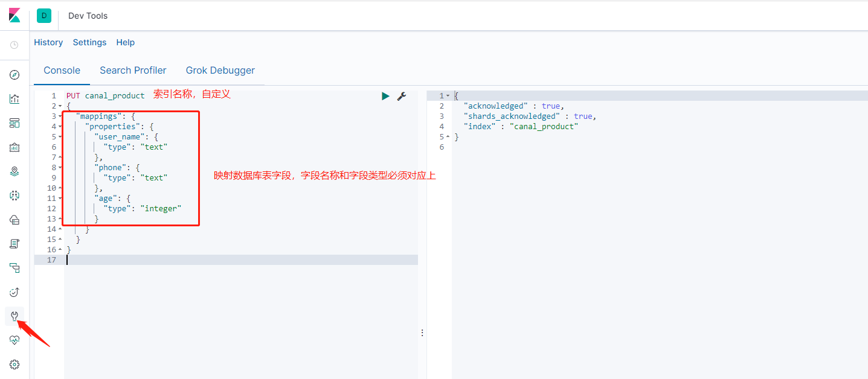Click the Kibana logo
Viewport: 868px width, 379px height.
click(14, 16)
